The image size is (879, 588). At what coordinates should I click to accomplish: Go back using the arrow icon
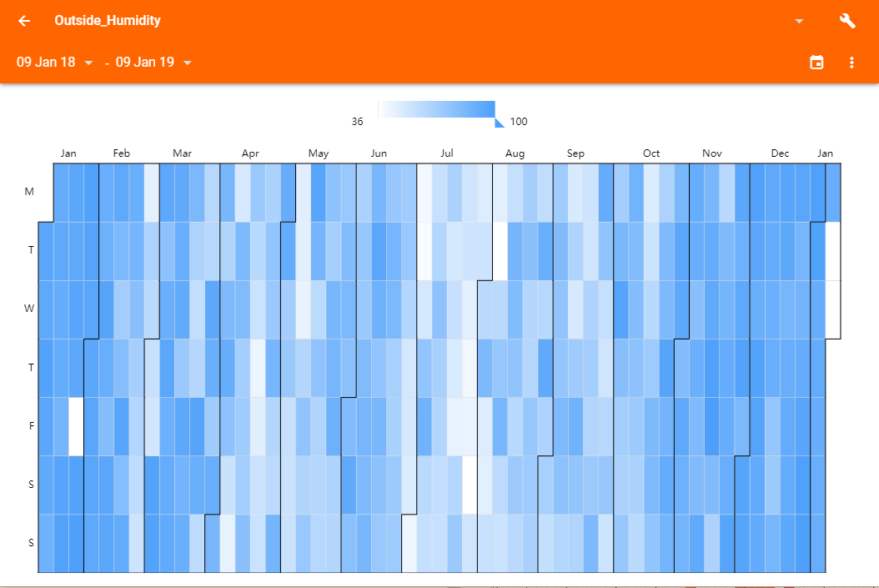pyautogui.click(x=24, y=21)
